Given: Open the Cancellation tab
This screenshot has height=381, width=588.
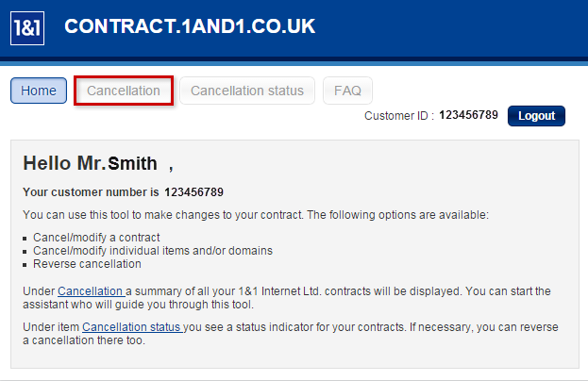Looking at the screenshot, I should [124, 91].
